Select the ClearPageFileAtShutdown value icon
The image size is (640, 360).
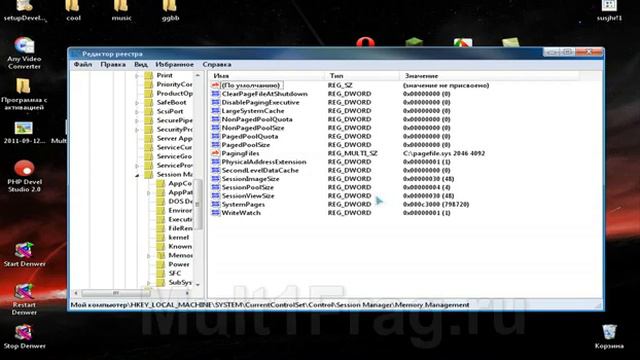pyautogui.click(x=216, y=94)
